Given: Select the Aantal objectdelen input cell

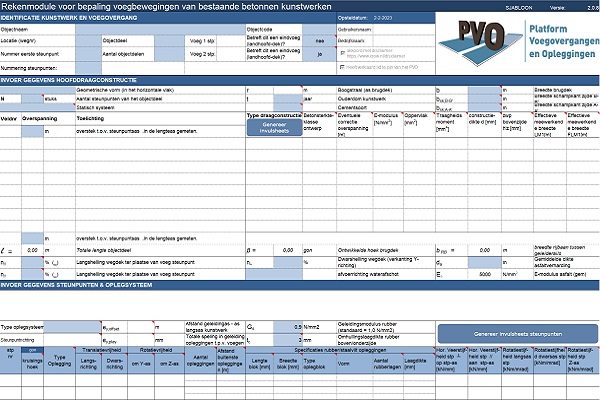Looking at the screenshot, I should (x=170, y=54).
